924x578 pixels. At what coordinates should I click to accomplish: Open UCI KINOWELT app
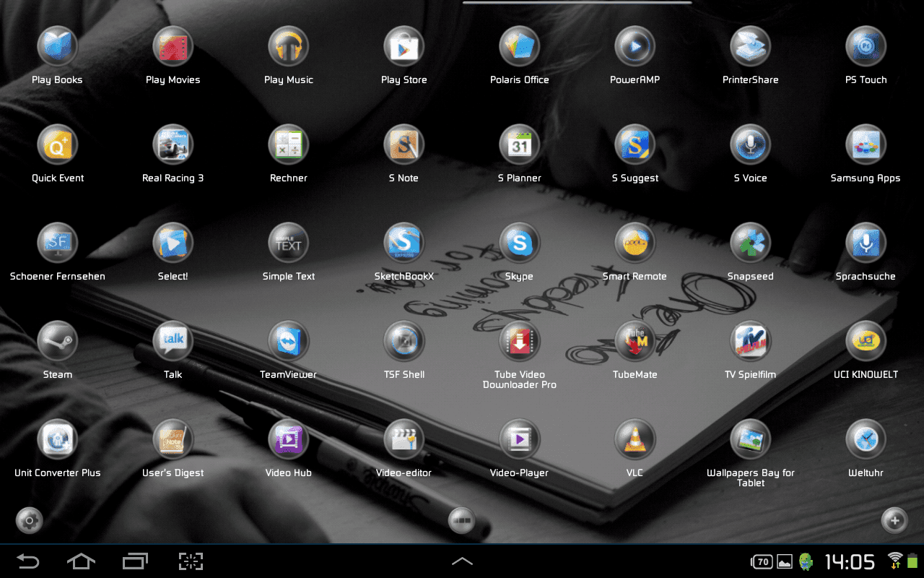click(x=866, y=342)
